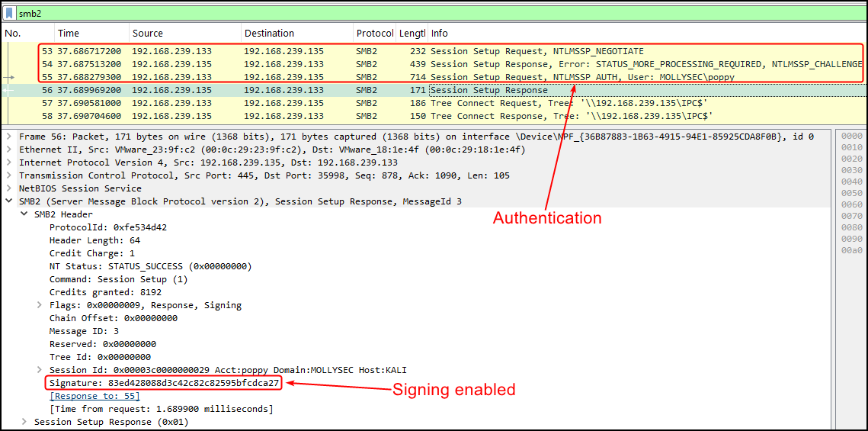Select the Time from request line
The width and height of the screenshot is (868, 431).
161,409
